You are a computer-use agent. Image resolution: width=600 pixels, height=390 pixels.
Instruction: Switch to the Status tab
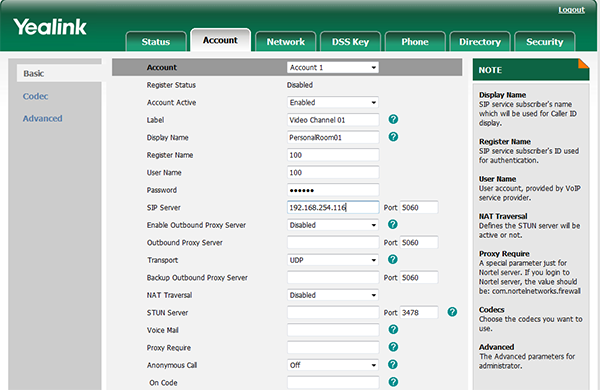pyautogui.click(x=156, y=42)
